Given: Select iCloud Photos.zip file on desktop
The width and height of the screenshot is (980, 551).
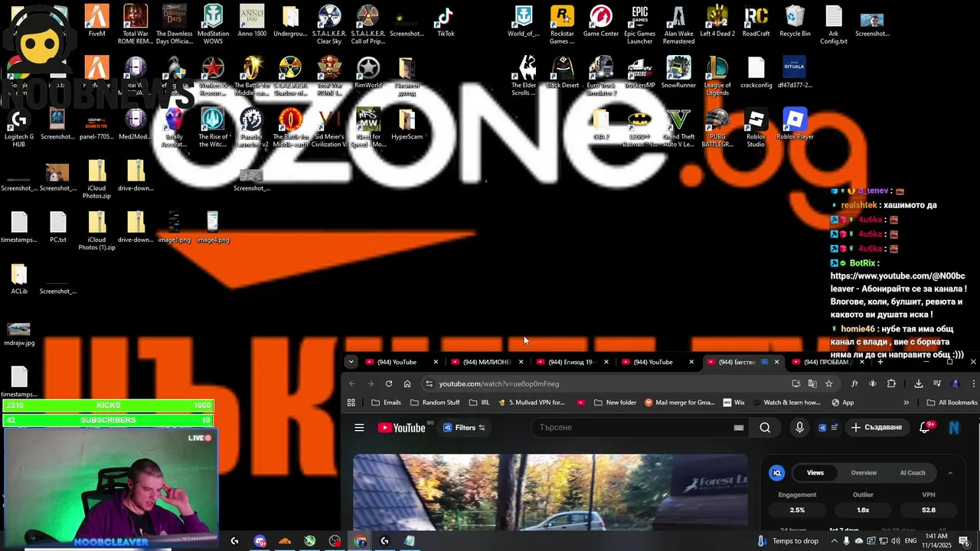Looking at the screenshot, I should pos(96,179).
